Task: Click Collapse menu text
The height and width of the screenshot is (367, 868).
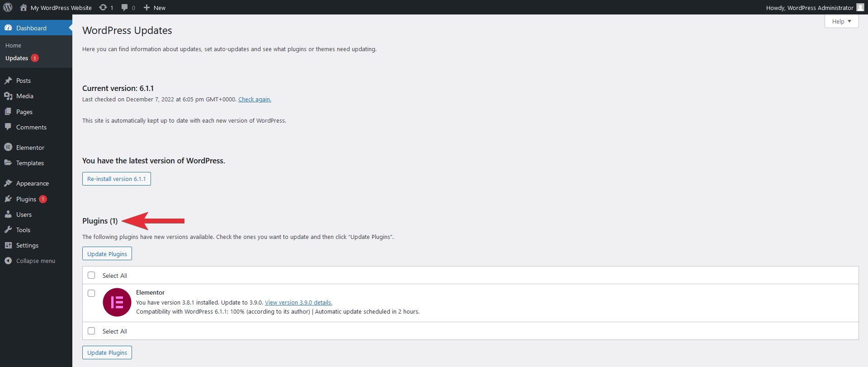Action: (x=36, y=261)
